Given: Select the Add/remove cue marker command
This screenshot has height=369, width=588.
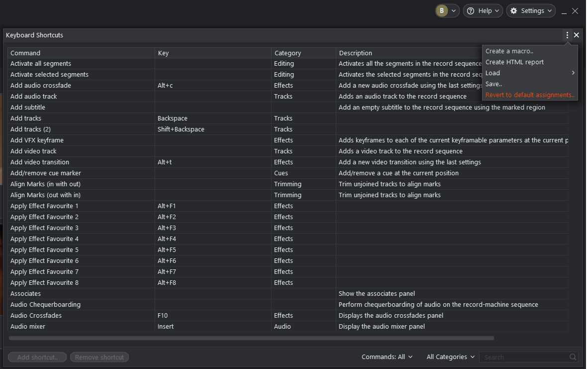Looking at the screenshot, I should [45, 173].
